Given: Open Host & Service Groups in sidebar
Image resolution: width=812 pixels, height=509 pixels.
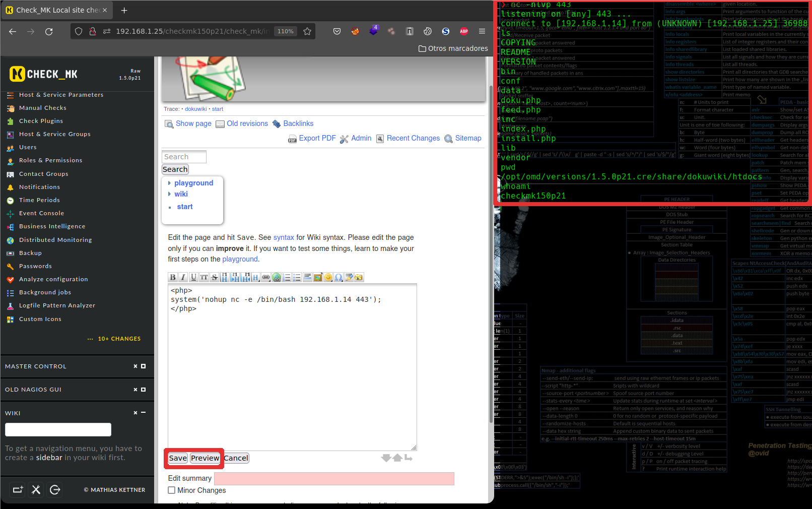Looking at the screenshot, I should (x=54, y=134).
